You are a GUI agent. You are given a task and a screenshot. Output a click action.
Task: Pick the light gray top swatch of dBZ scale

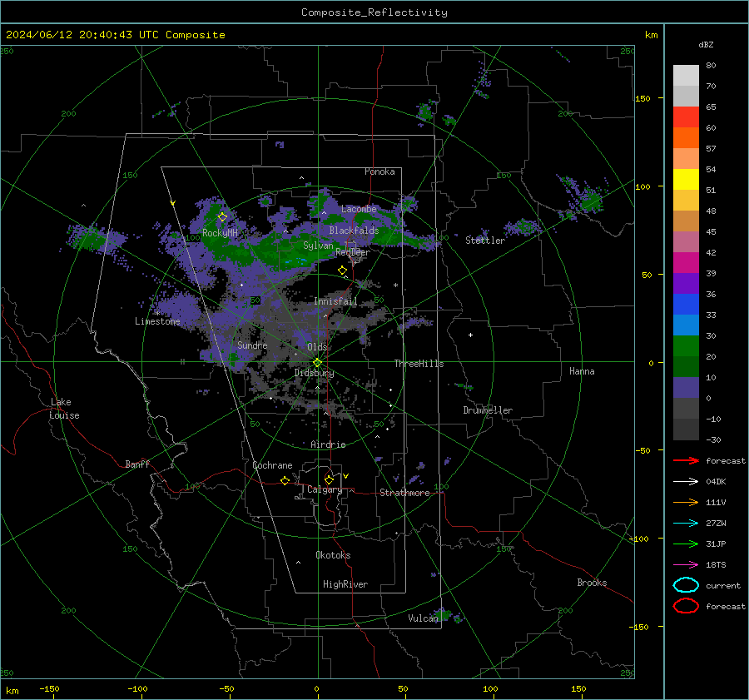(686, 76)
